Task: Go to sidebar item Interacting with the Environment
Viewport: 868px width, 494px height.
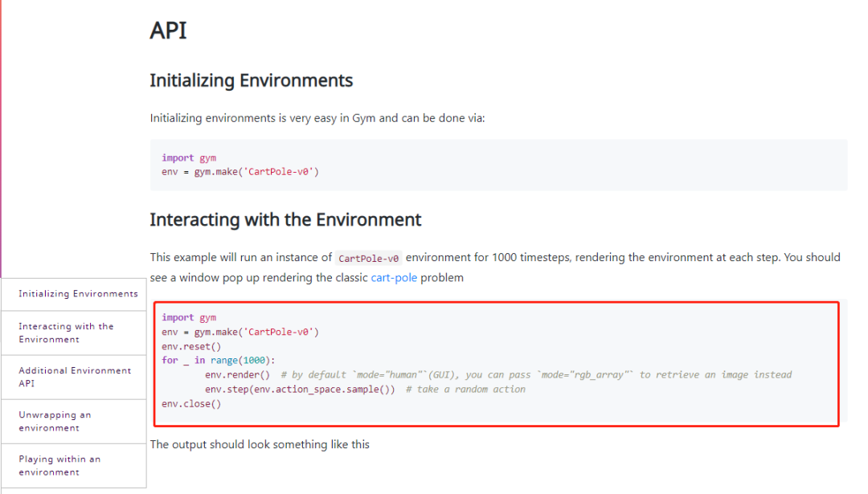Action: [x=66, y=333]
